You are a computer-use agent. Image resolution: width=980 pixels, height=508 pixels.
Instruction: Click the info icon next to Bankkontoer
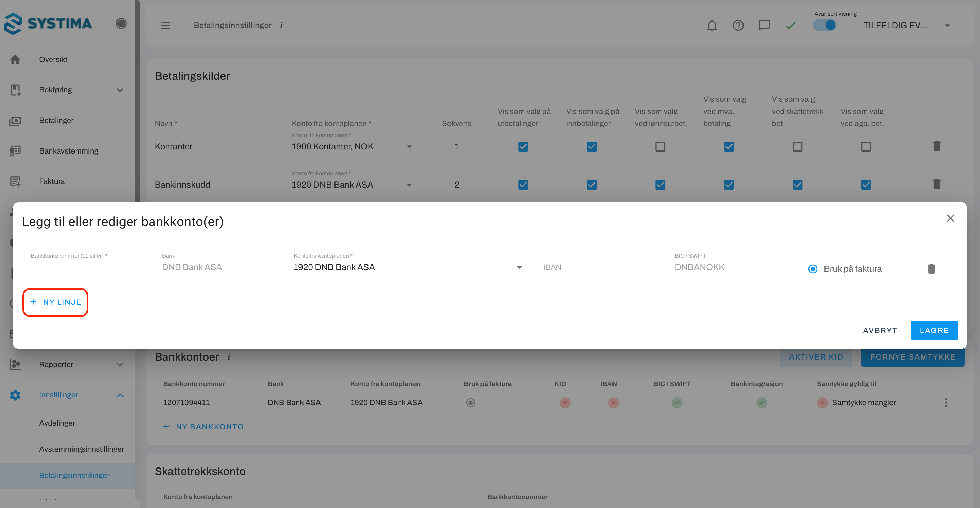tap(229, 357)
